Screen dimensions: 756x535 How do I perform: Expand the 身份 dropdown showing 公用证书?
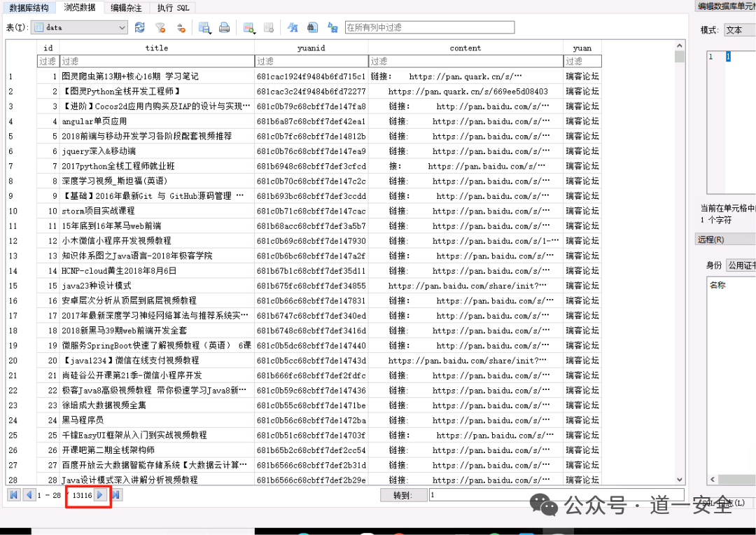tap(741, 265)
